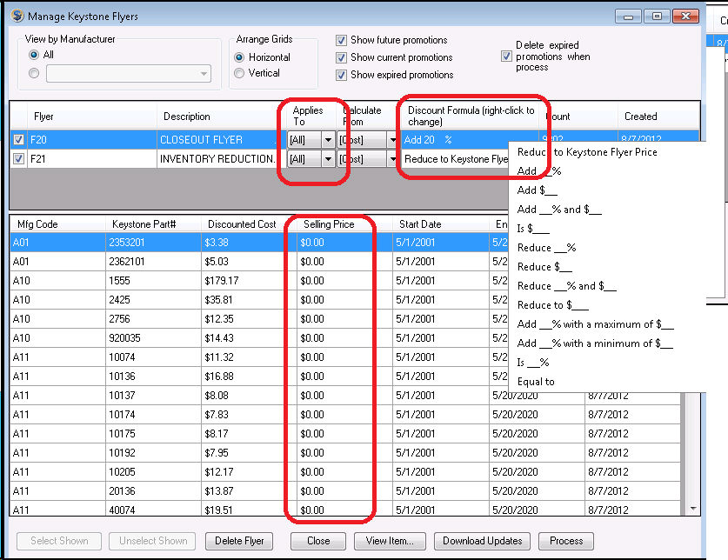The height and width of the screenshot is (560, 728).
Task: Open Calculate From dropdown for F21
Action: 391,159
